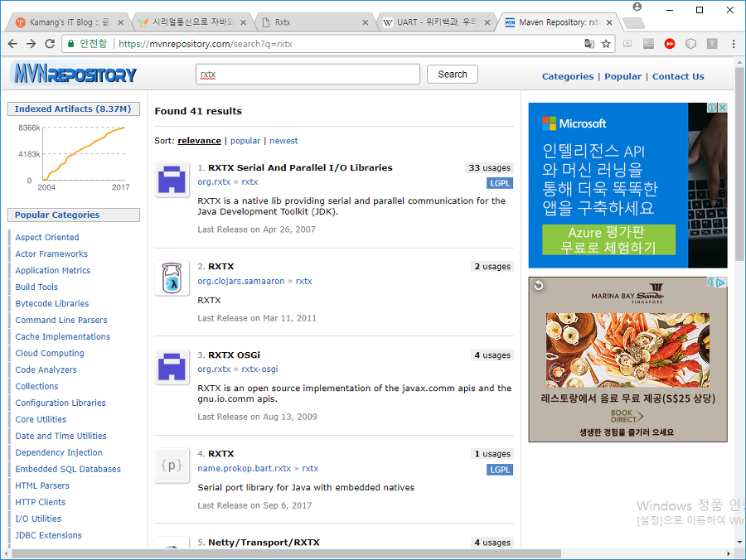Image resolution: width=746 pixels, height=560 pixels.
Task: Click the T extension icon in toolbar
Action: click(712, 44)
